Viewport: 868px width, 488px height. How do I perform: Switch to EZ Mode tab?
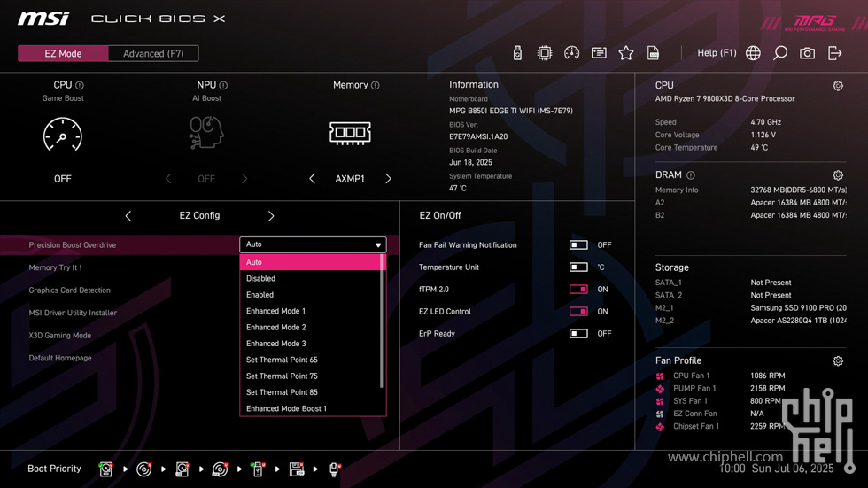[x=63, y=54]
